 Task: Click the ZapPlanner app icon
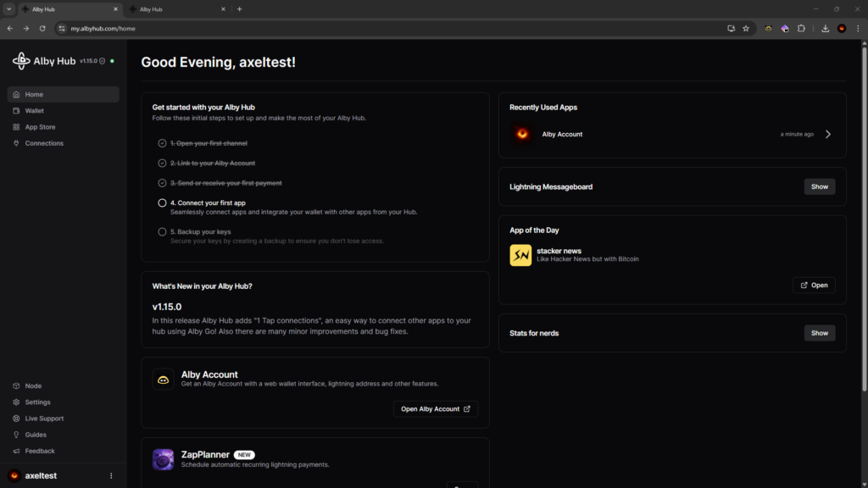(164, 459)
